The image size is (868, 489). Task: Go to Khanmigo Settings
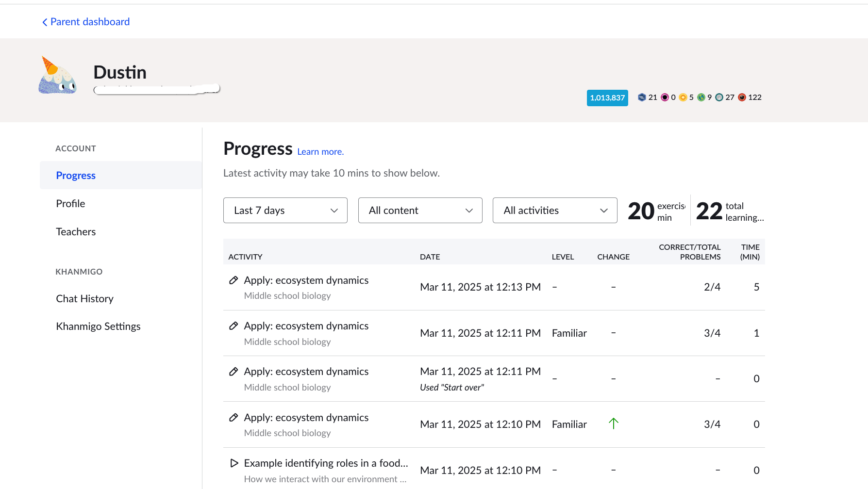pos(98,326)
